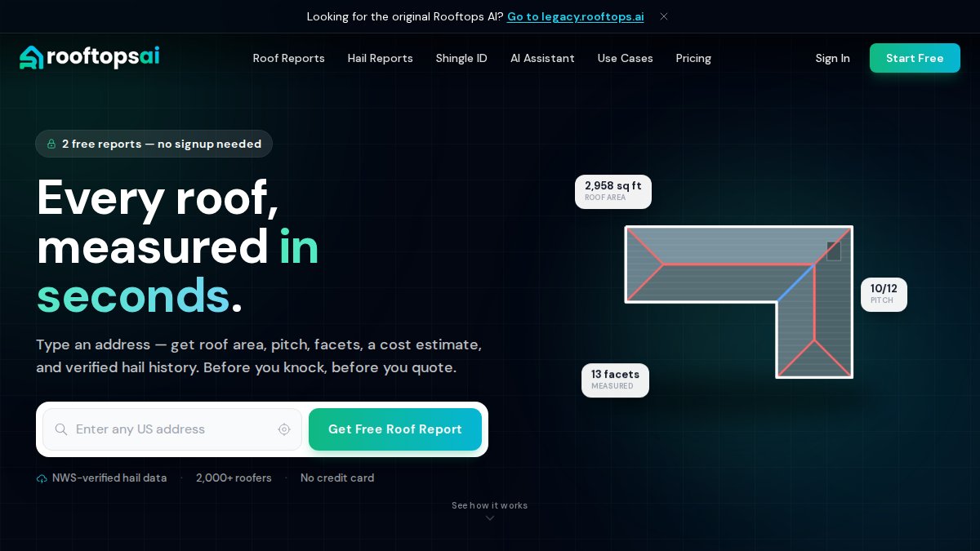Go to Shingle ID page
The height and width of the screenshot is (551, 980).
click(461, 58)
